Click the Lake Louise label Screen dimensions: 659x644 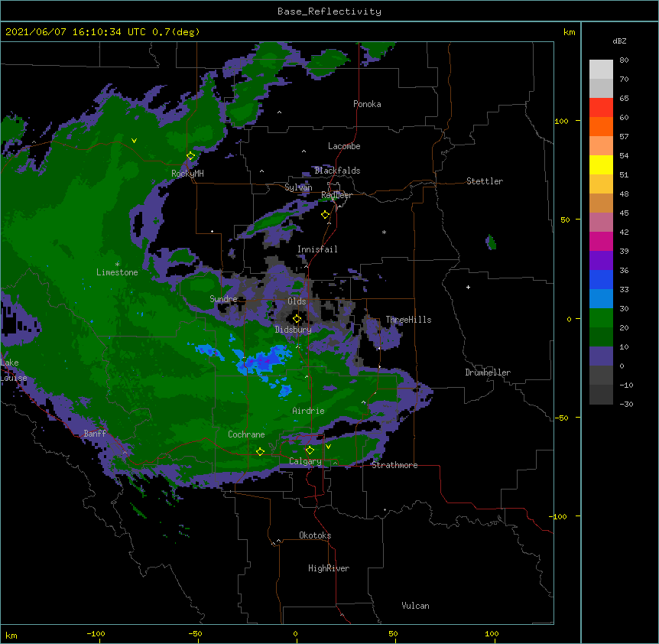[x=14, y=370]
